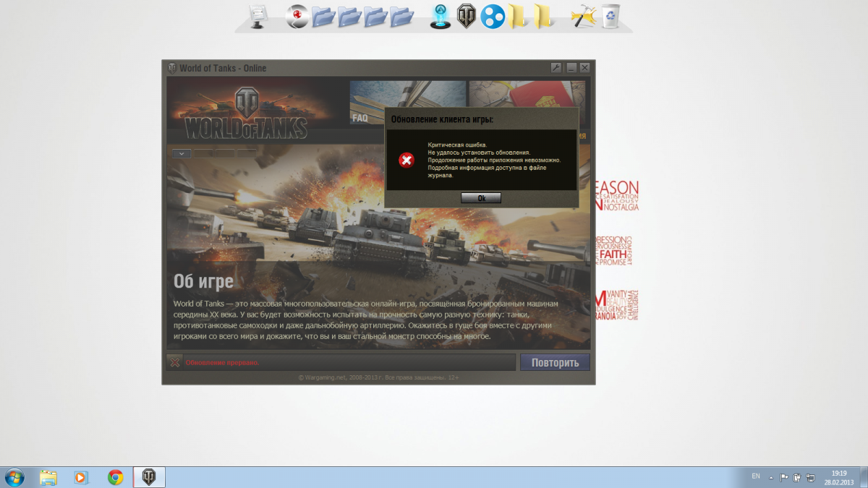Image resolution: width=868 pixels, height=488 pixels.
Task: Open the Recycle Bin in the dock
Action: 611,15
